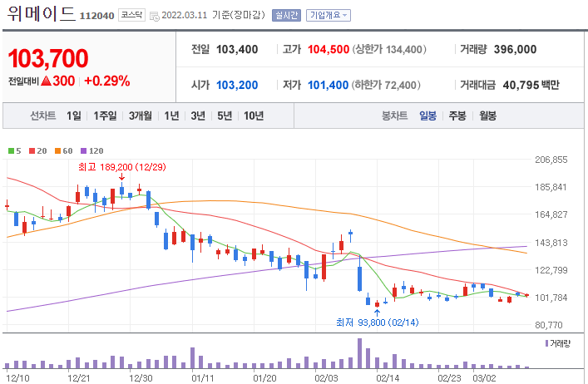Click the 실시간 real-time button
Screen dimensions: 588x384
(286, 15)
